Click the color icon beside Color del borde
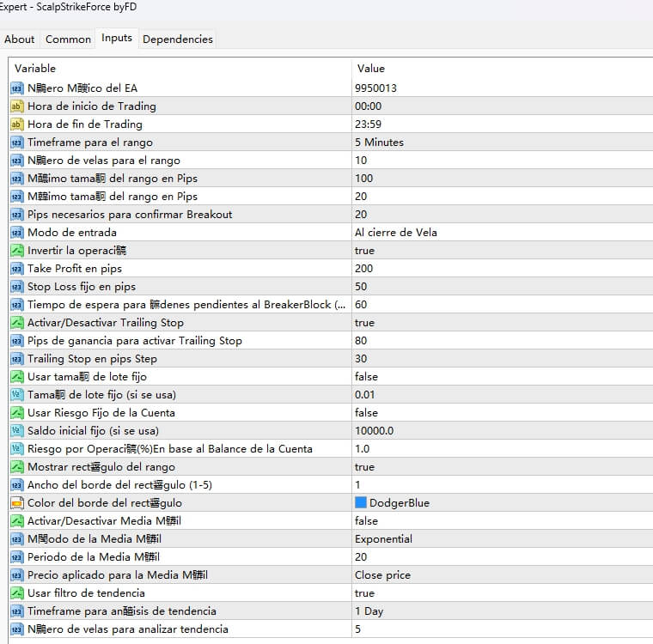 17,503
